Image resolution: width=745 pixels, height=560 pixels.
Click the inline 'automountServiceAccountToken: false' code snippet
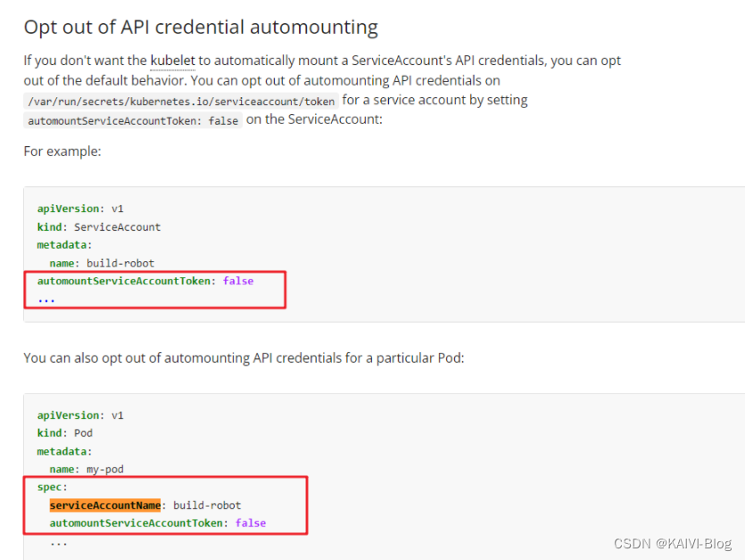click(133, 120)
